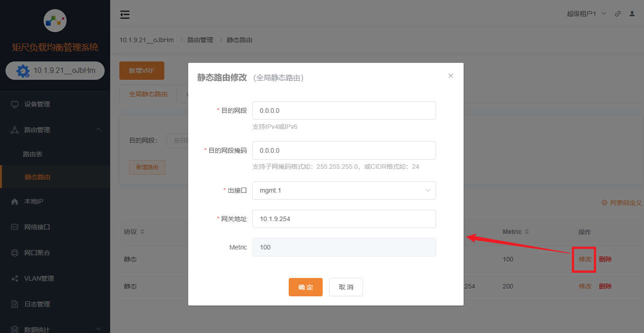Open 列表自定义 column settings gear
This screenshot has width=644, height=333.
click(604, 202)
